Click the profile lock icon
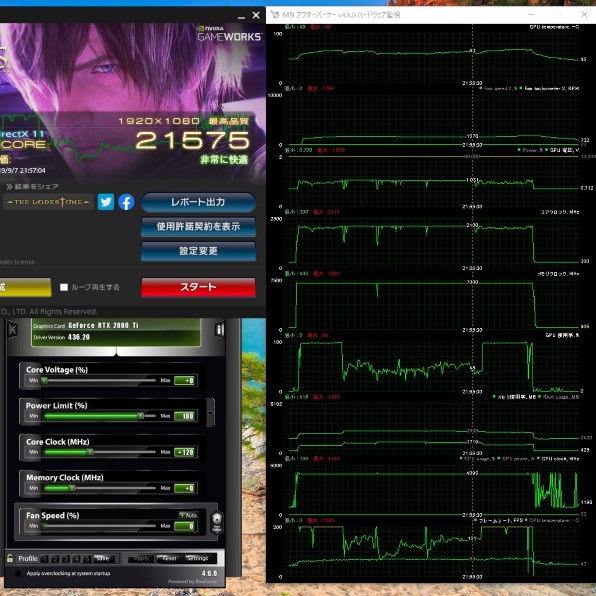Viewport: 596px width, 596px height. 10,558
